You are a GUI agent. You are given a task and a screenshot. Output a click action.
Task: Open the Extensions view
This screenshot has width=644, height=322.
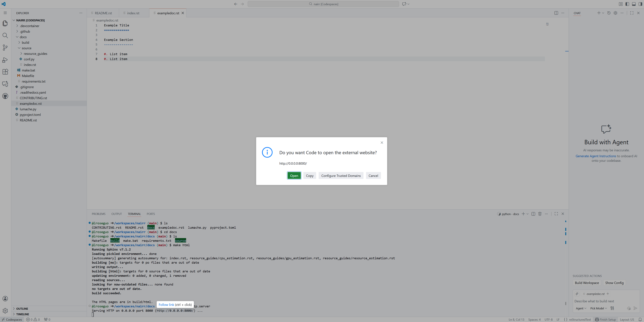tap(5, 72)
